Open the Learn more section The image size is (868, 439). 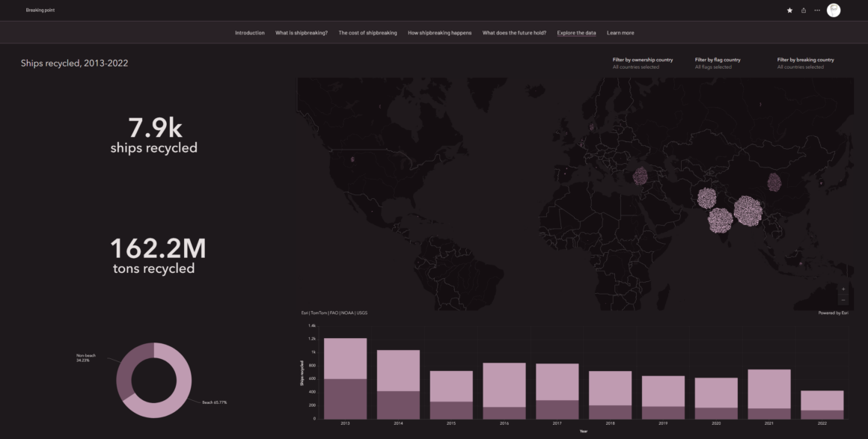coord(620,33)
